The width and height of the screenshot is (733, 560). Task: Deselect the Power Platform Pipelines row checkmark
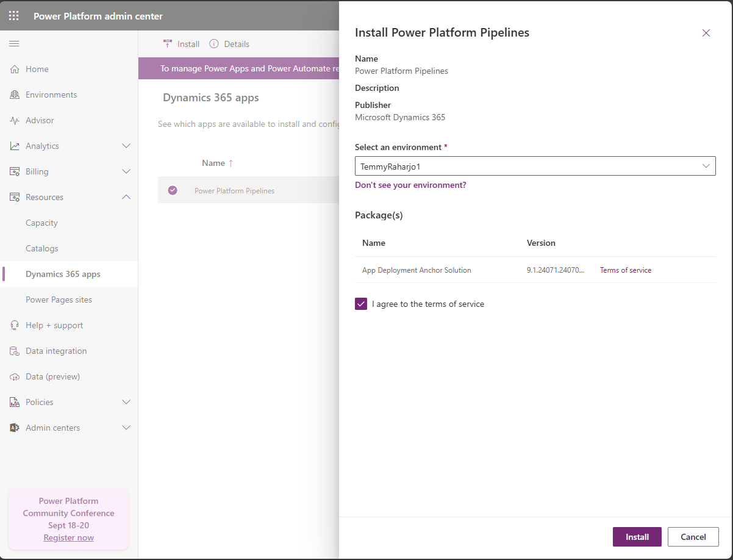coord(173,190)
